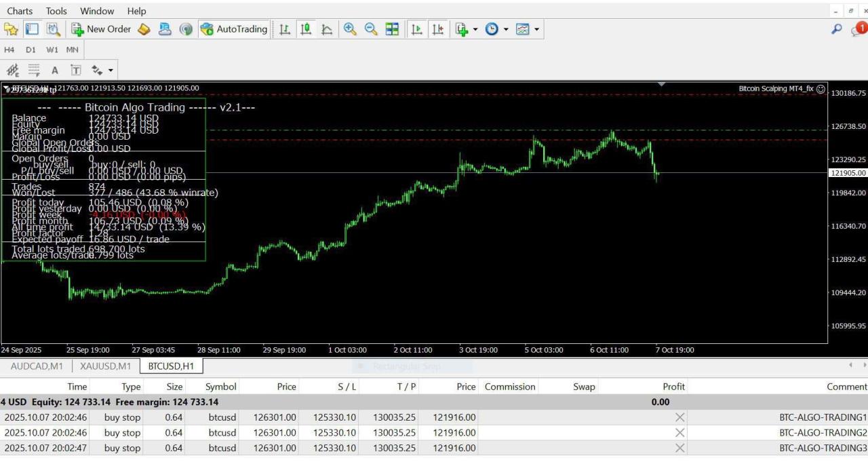The width and height of the screenshot is (868, 462).
Task: Click the BTC-ALGO-TRADING2 comment cell
Action: point(823,433)
